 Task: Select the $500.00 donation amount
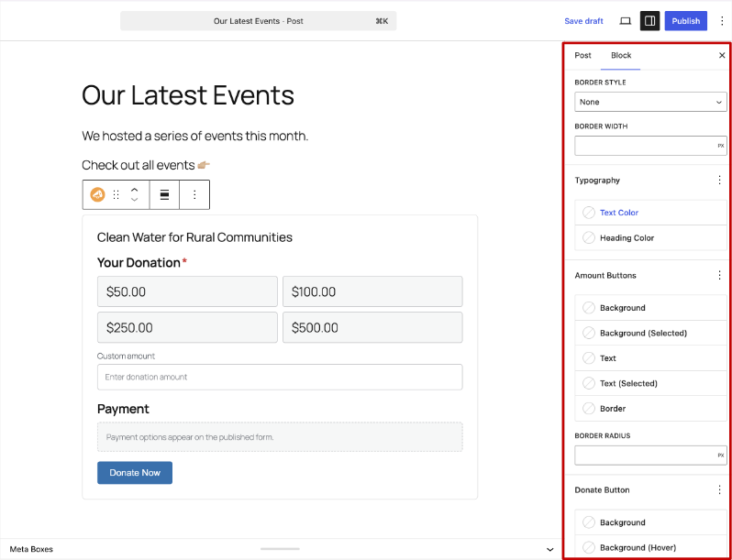pyautogui.click(x=372, y=327)
